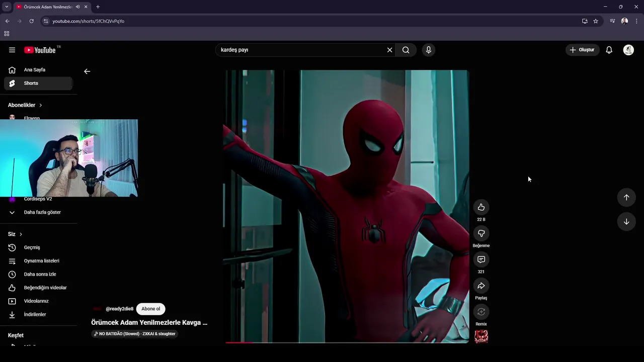Open the 321 comments panel
This screenshot has width=644, height=362.
click(x=481, y=259)
